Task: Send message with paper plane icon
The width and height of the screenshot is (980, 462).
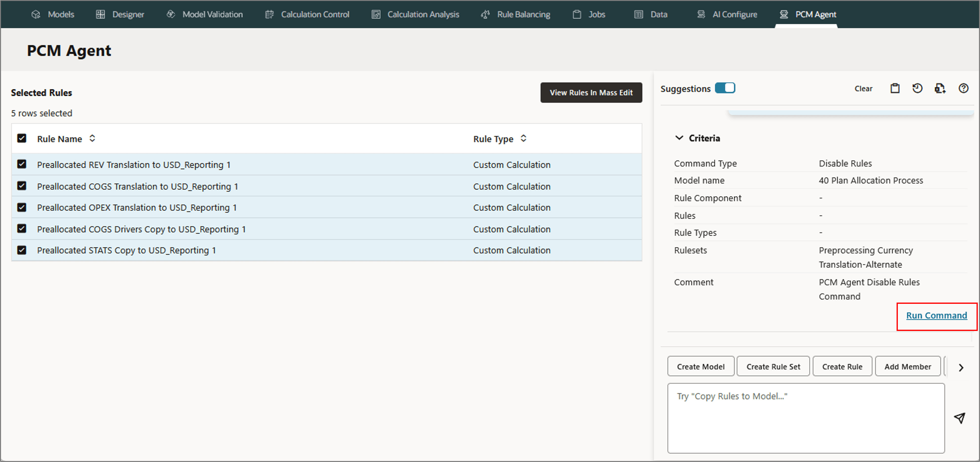Action: 960,418
